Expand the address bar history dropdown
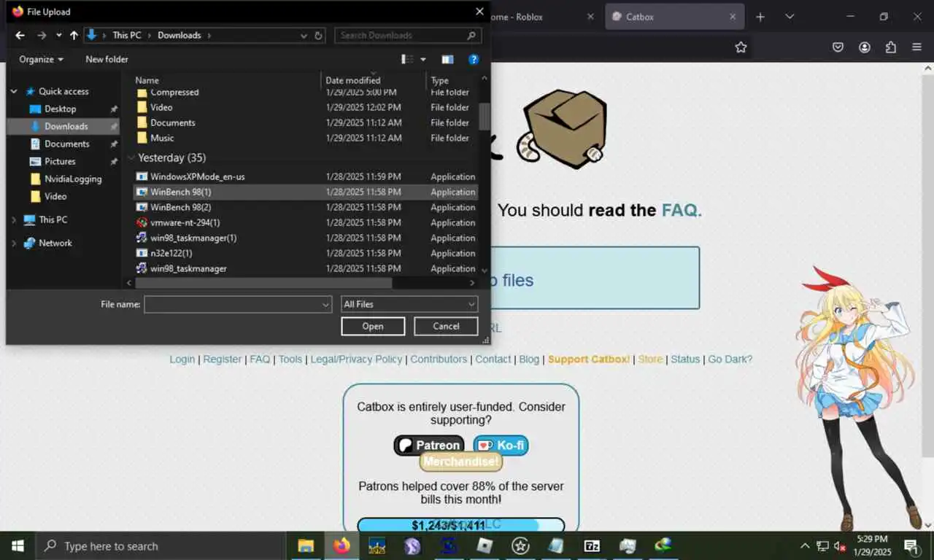 pos(304,35)
